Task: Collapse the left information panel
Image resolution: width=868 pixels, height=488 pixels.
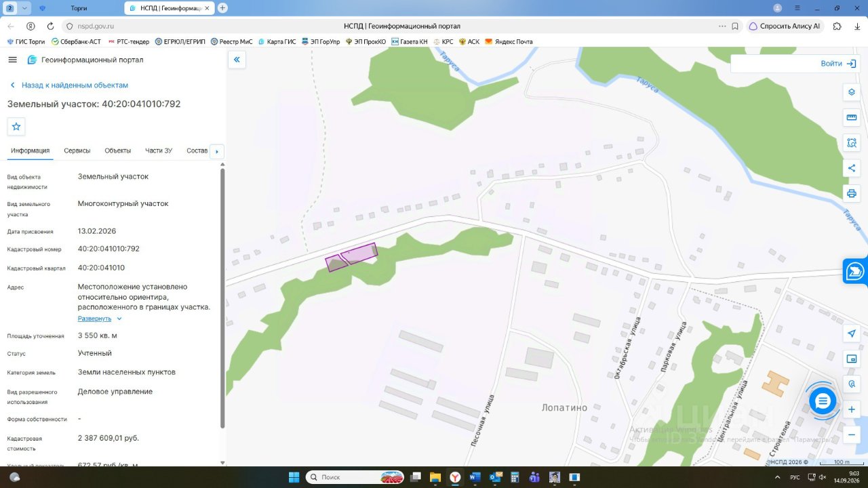Action: pyautogui.click(x=237, y=60)
